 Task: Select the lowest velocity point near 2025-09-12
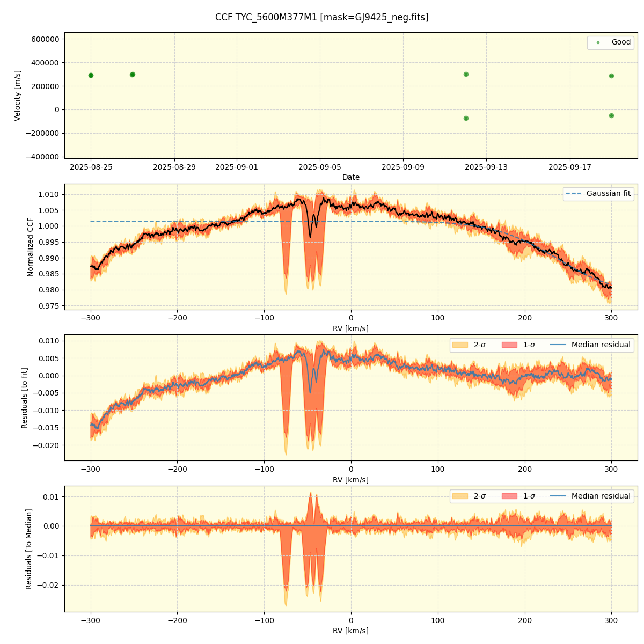[x=466, y=118]
